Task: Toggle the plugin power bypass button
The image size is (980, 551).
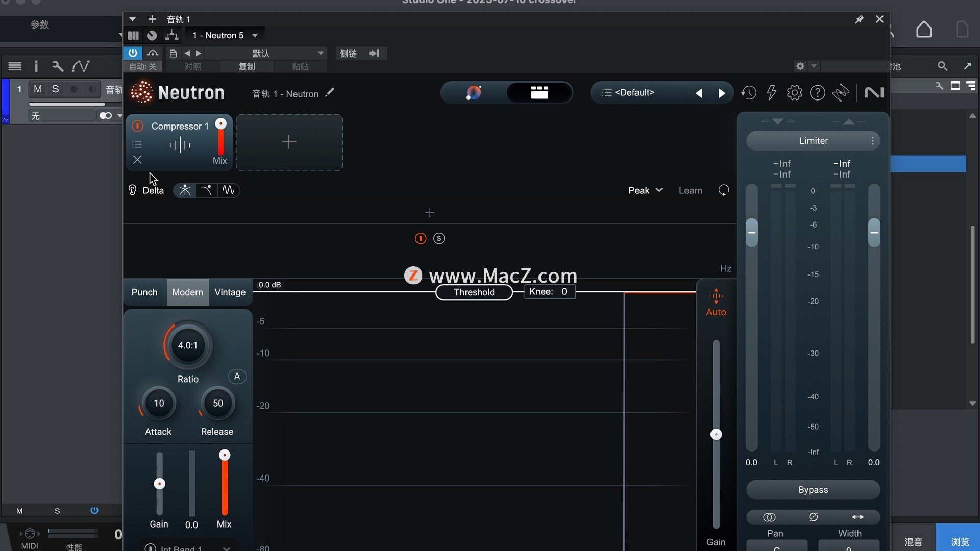Action: [x=132, y=53]
